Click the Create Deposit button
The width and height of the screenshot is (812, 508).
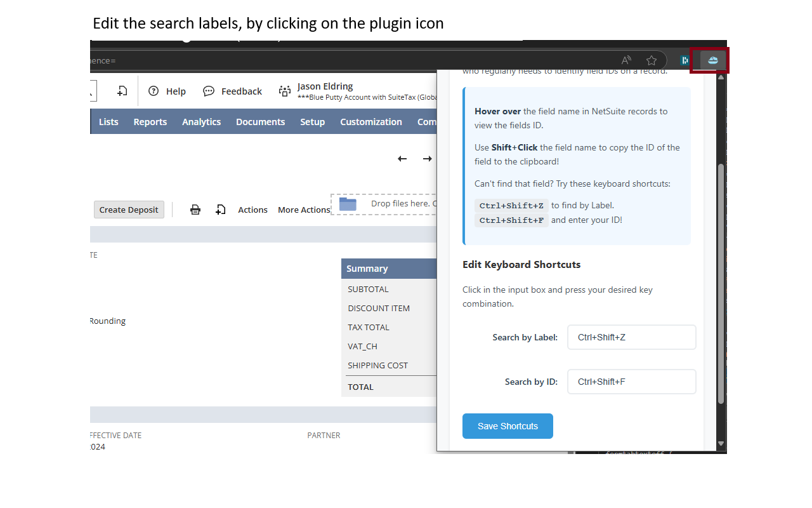point(129,210)
